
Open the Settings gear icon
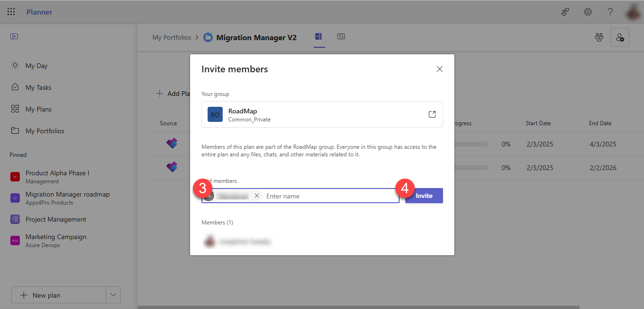coord(587,12)
